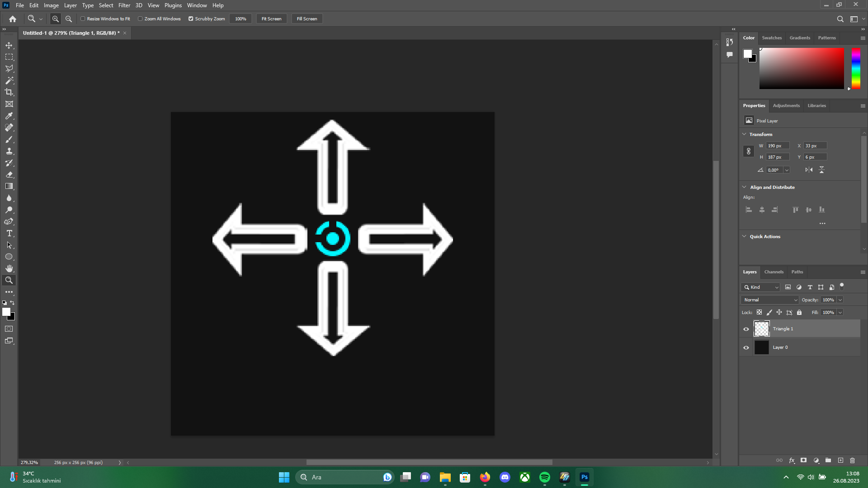Select the Crop tool
Image resolution: width=868 pixels, height=488 pixels.
(x=9, y=92)
